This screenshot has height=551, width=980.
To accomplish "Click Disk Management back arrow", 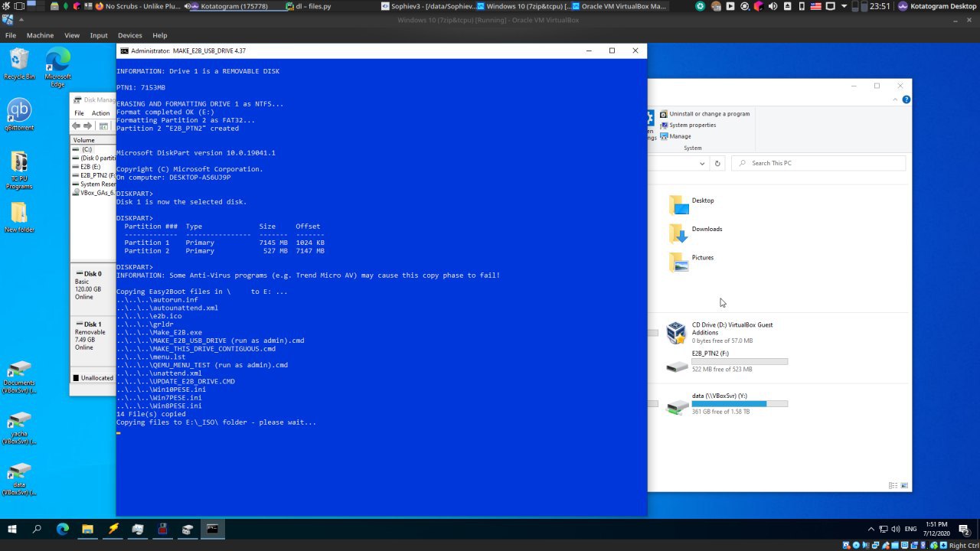I will tap(77, 126).
